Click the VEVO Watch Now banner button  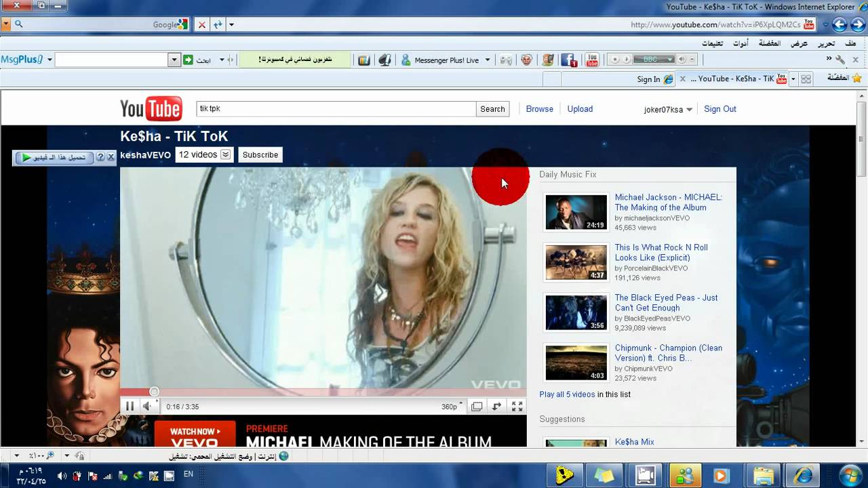pyautogui.click(x=195, y=434)
